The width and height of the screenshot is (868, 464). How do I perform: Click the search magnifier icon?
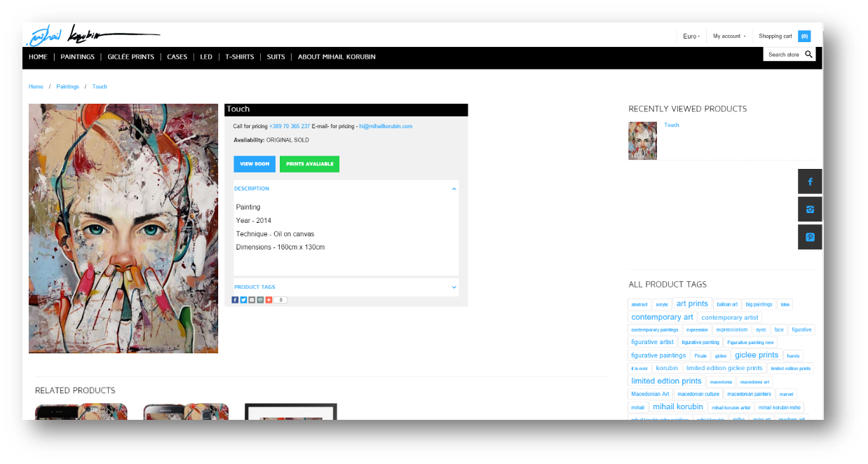coord(808,54)
